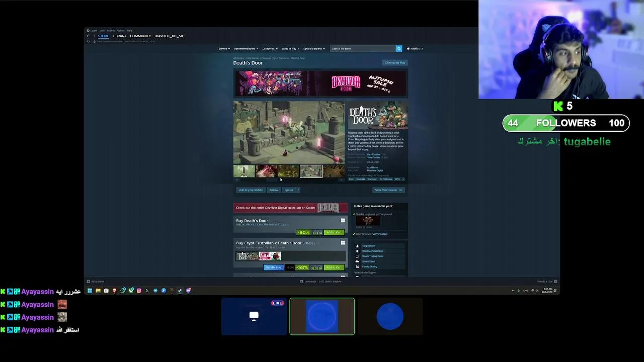Click the store search magnifier icon
This screenshot has width=644, height=362.
pos(399,49)
